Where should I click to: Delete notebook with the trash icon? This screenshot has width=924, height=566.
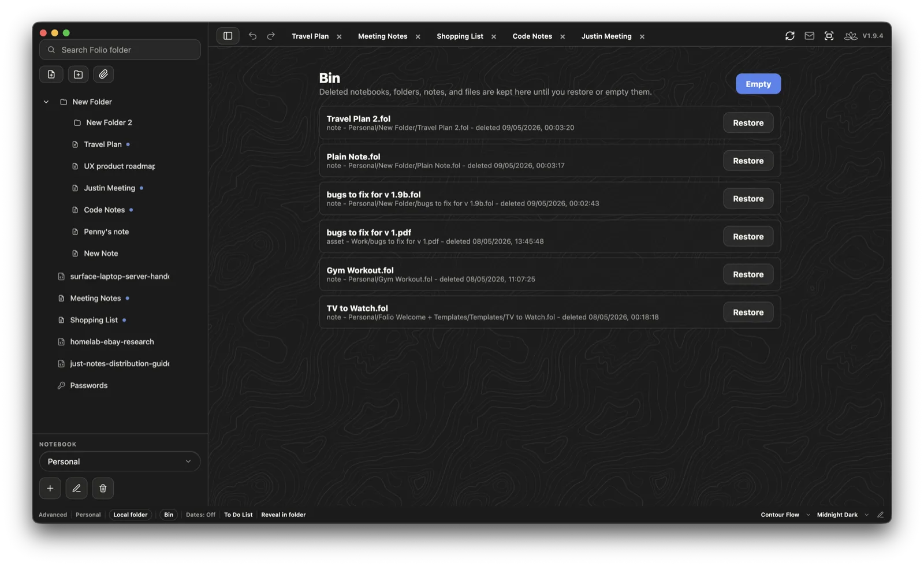click(103, 488)
